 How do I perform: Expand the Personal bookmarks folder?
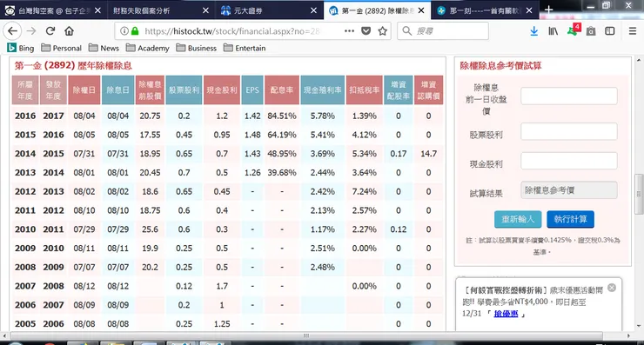point(61,48)
